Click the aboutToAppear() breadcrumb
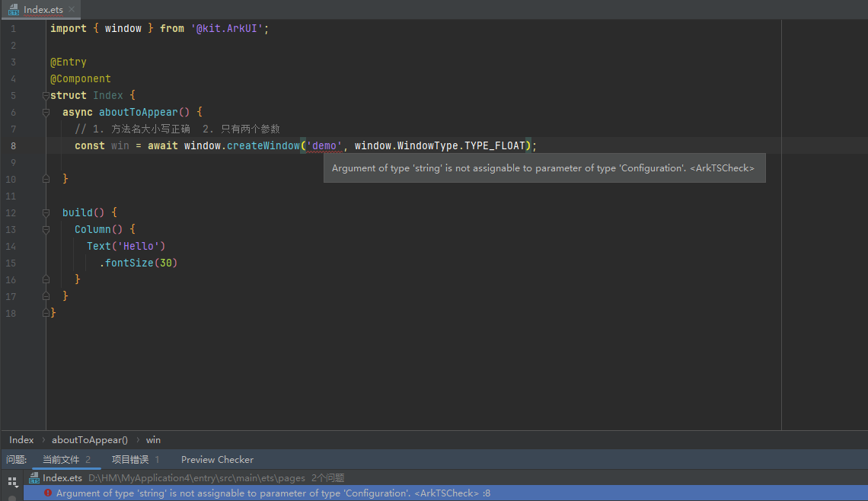 90,439
